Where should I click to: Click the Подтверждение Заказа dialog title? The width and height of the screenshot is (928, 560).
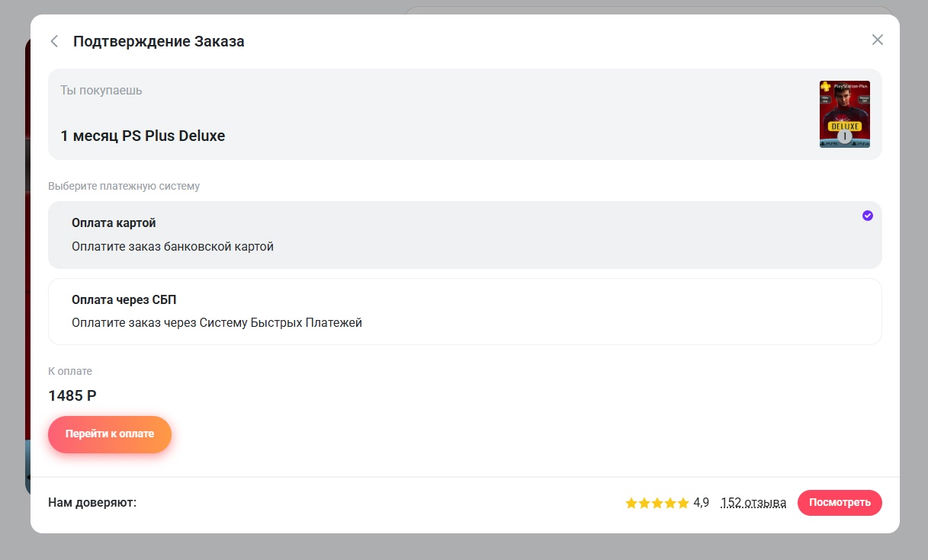click(x=159, y=41)
